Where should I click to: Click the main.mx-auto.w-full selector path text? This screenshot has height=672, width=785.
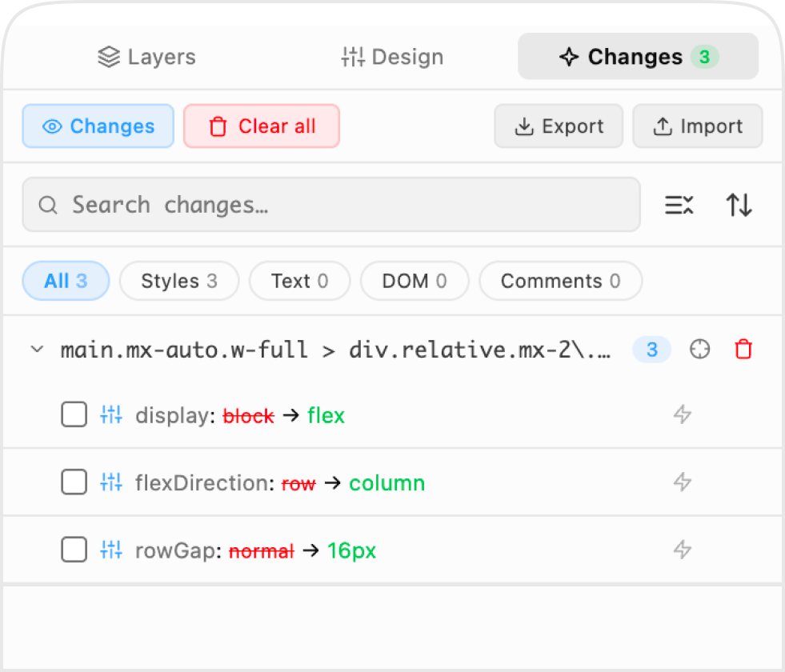point(335,350)
